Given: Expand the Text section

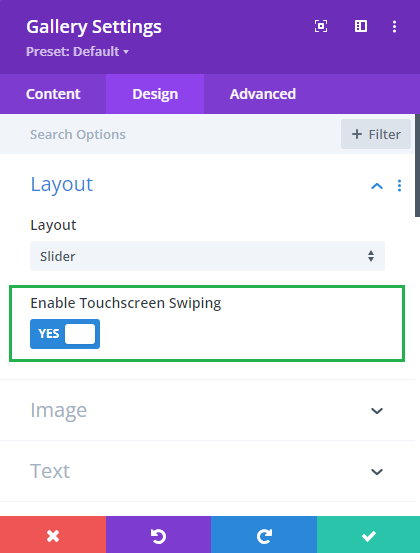Looking at the screenshot, I should [207, 471].
